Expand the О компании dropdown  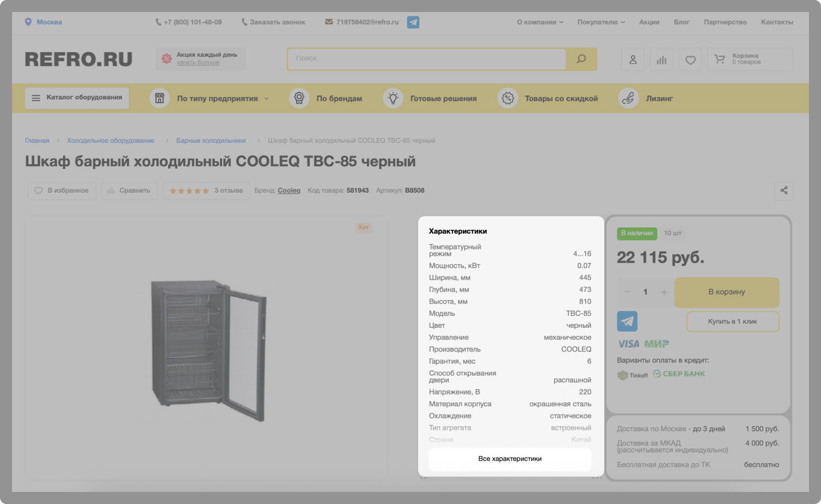click(540, 22)
